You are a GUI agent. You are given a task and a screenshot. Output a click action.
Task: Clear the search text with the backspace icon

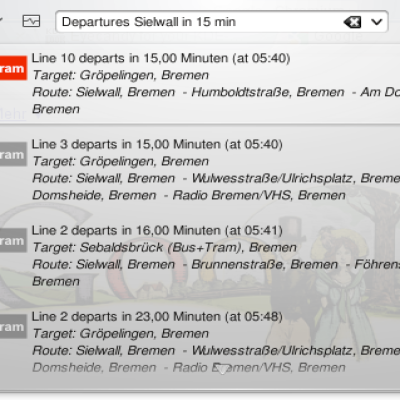pos(352,22)
